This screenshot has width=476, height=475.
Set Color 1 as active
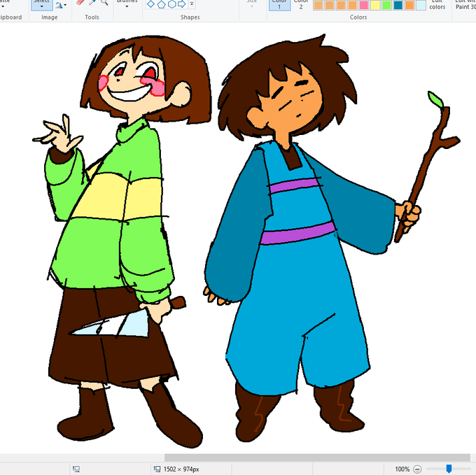(279, 5)
